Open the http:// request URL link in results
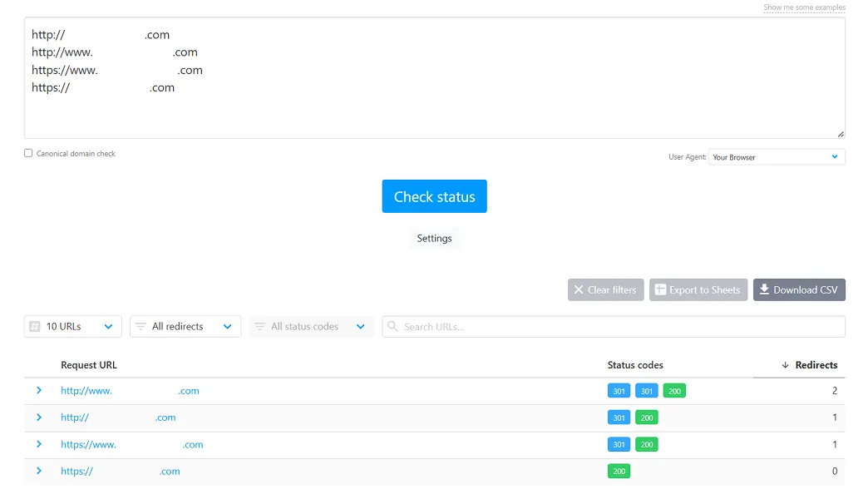Screen dimensions: 868x499 118,417
